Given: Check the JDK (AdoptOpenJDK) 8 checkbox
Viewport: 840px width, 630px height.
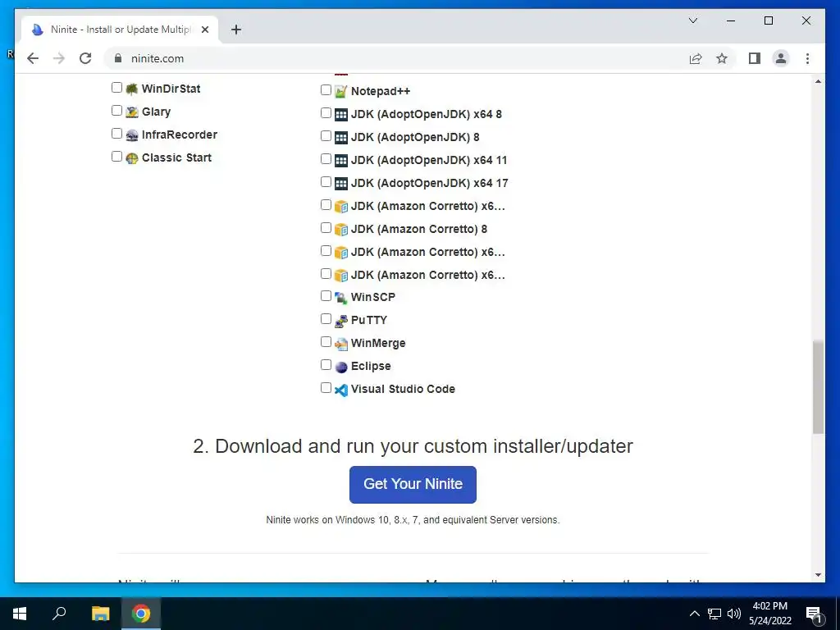Looking at the screenshot, I should [326, 136].
